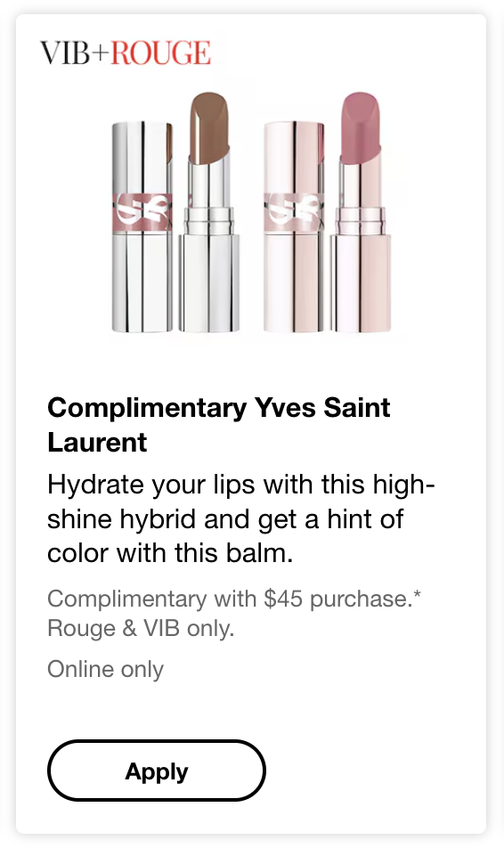Click the VIB letters in the logo
Screen dimensions: 504x848
pyautogui.click(x=67, y=53)
